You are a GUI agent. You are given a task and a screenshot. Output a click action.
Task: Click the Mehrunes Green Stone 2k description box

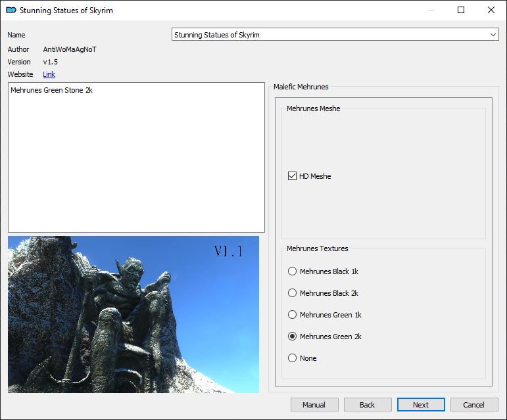click(136, 157)
